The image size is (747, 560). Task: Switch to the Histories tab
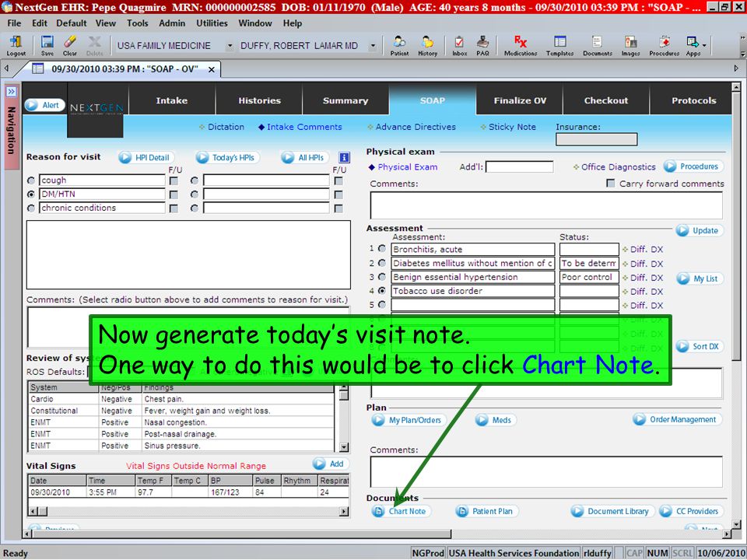tap(259, 100)
